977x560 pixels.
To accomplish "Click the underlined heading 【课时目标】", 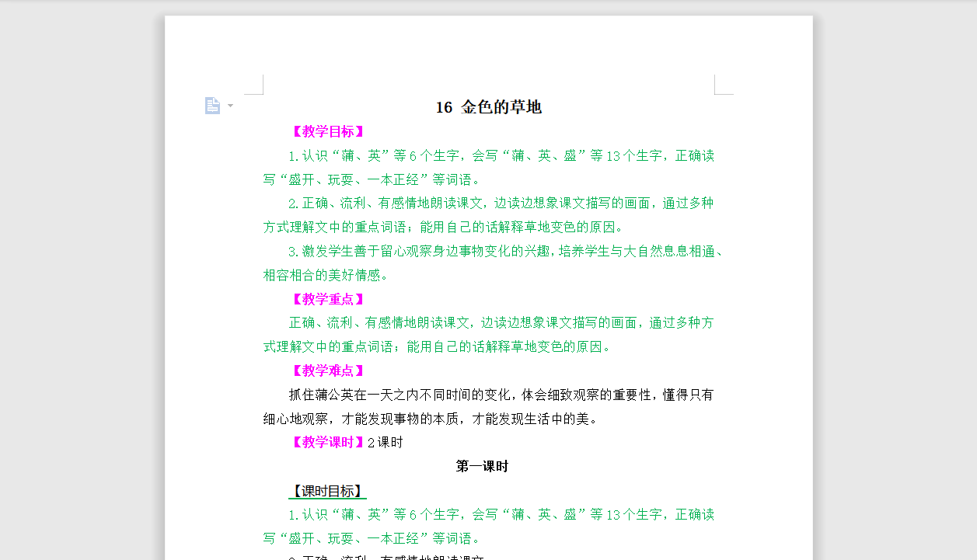I will 327,491.
